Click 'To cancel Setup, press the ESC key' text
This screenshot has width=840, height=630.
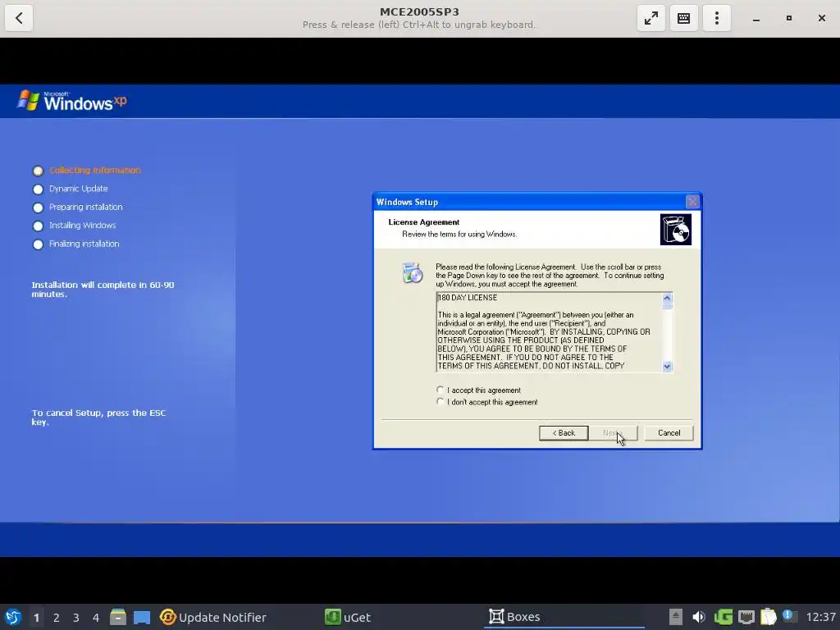[x=98, y=418]
